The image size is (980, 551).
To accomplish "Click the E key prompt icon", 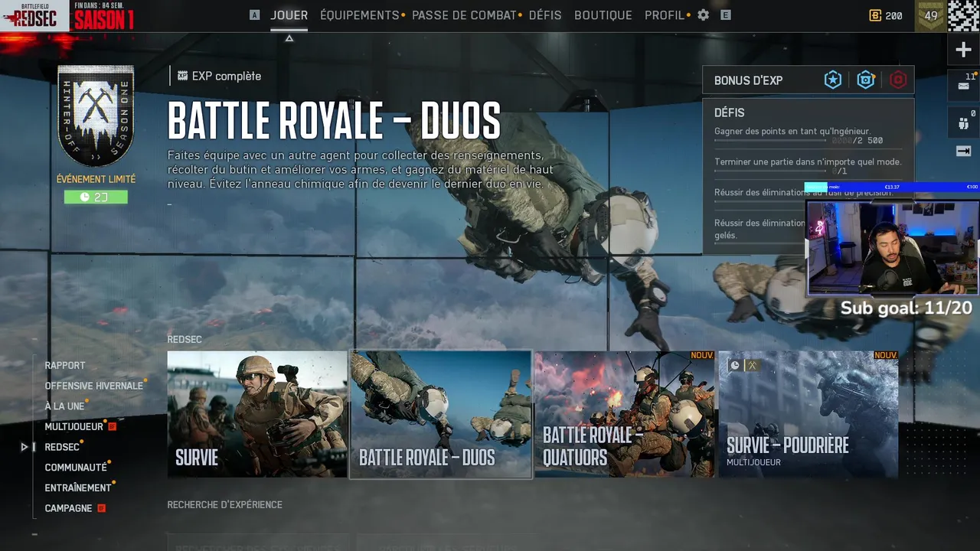I will click(x=726, y=15).
